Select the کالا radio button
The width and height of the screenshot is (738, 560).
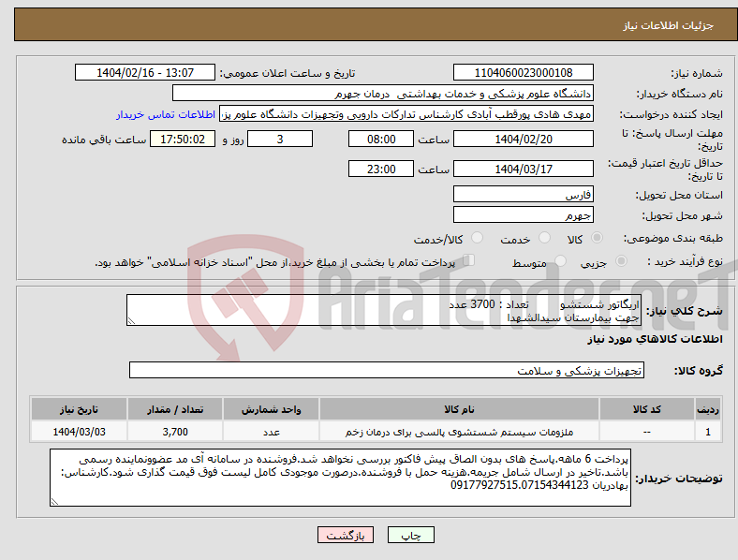coord(597,238)
